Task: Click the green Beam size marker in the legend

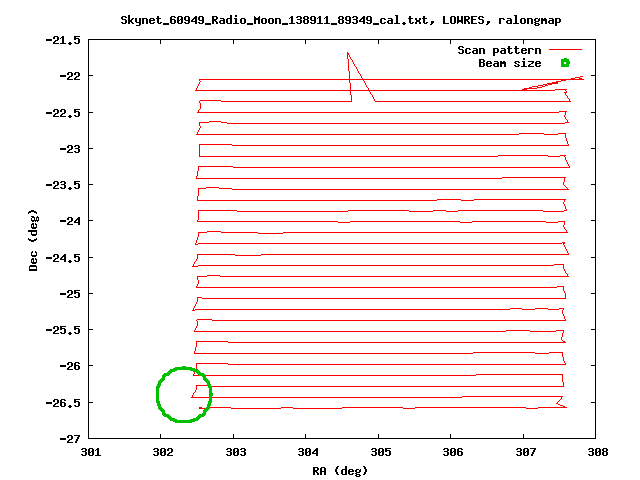Action: 565,63
